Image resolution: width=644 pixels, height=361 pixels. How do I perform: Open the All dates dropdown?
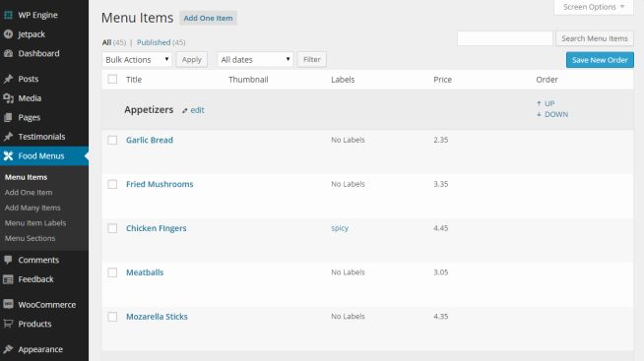(255, 59)
